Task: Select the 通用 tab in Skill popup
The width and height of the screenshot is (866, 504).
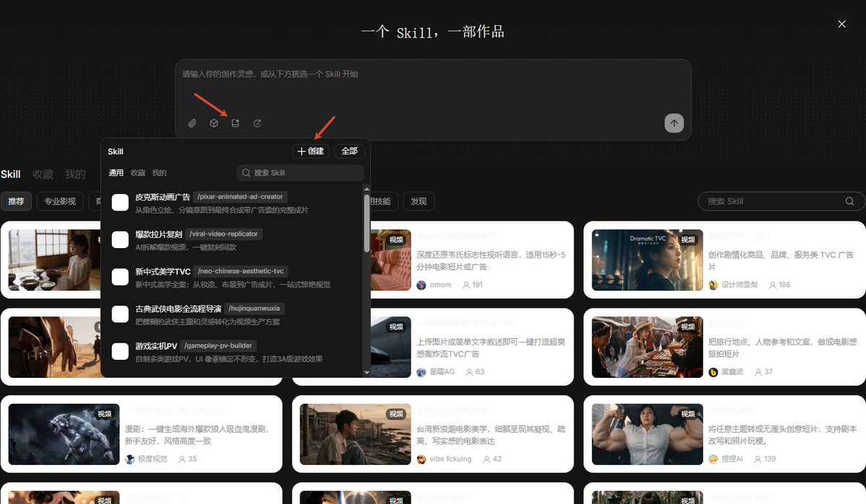Action: pyautogui.click(x=116, y=173)
